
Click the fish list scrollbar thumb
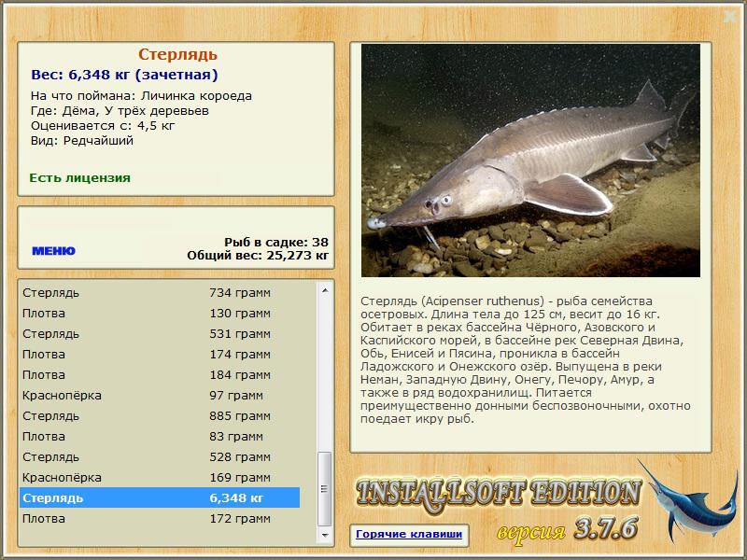coord(325,488)
